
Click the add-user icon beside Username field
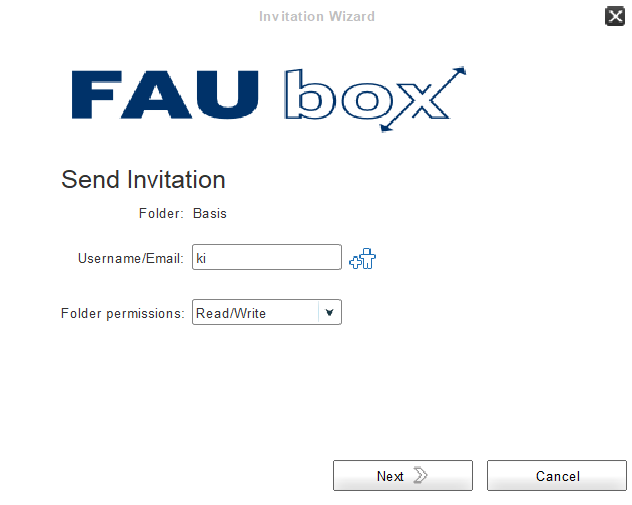[x=362, y=259]
